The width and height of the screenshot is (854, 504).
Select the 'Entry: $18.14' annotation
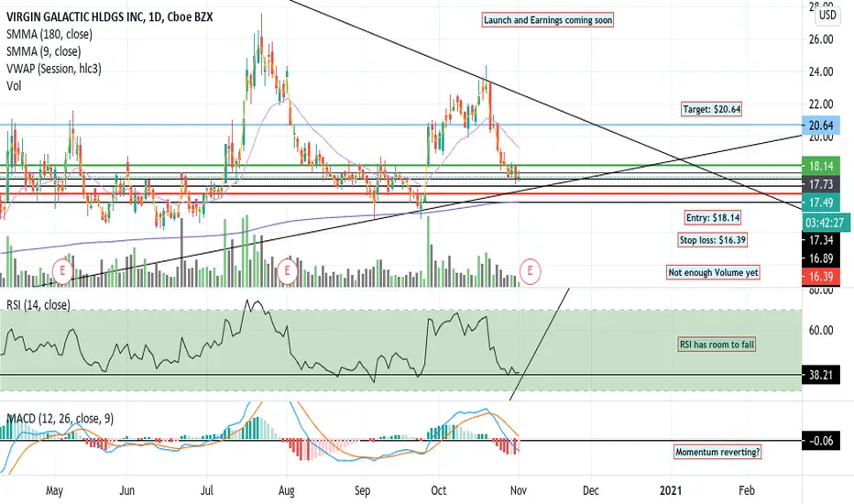coord(713,218)
